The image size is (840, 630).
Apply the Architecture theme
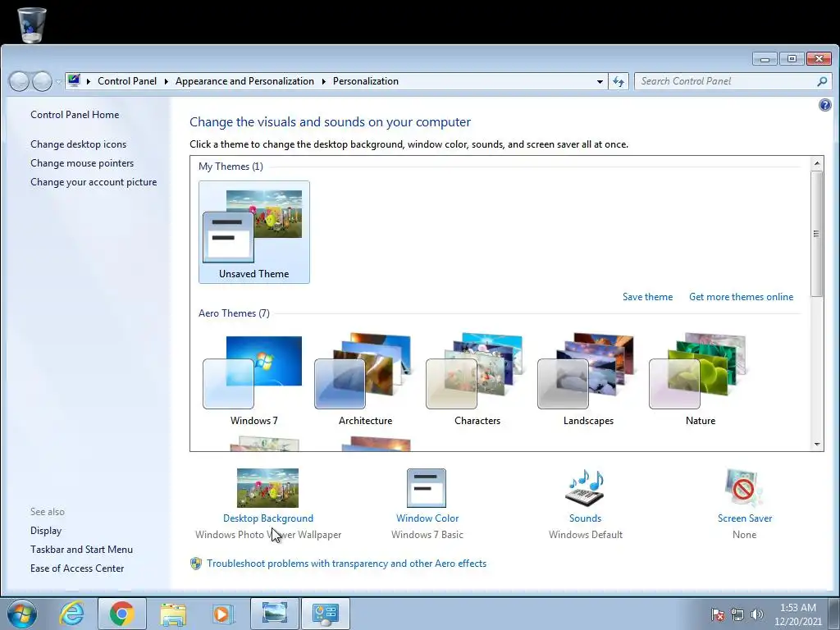[365, 380]
